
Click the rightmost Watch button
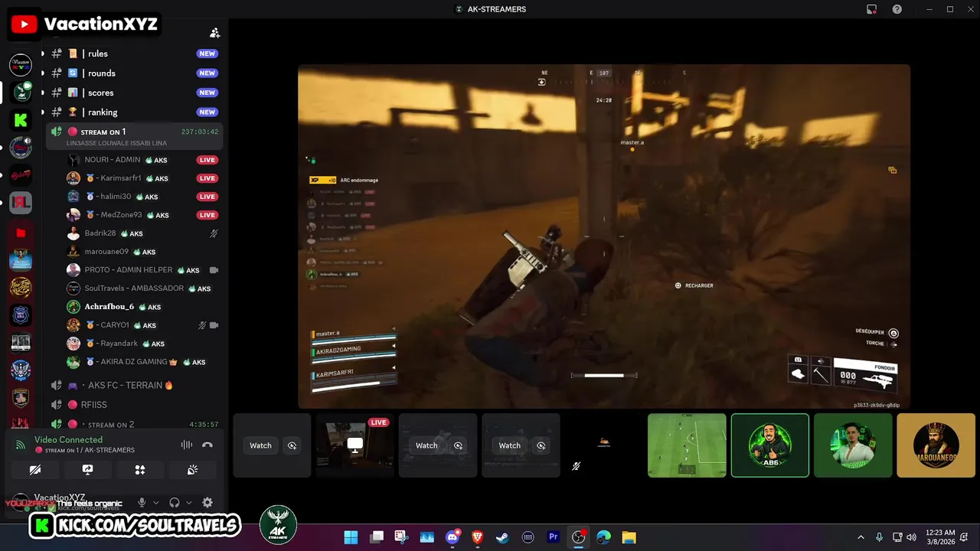(x=510, y=445)
